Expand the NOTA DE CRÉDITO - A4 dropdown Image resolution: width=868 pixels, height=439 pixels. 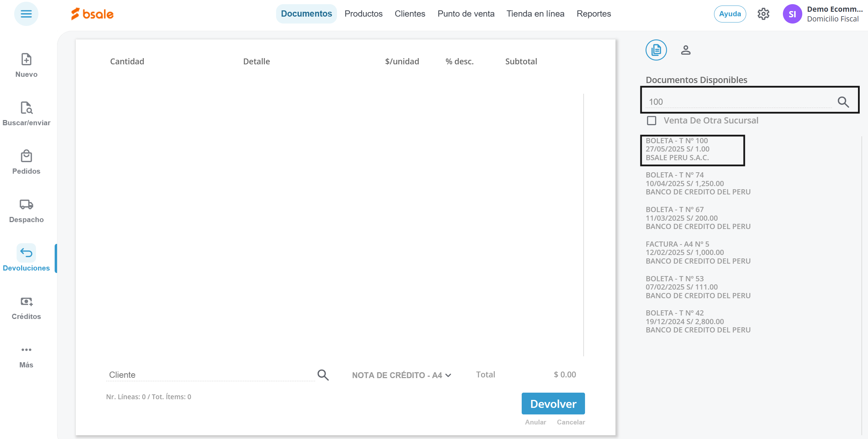(401, 375)
